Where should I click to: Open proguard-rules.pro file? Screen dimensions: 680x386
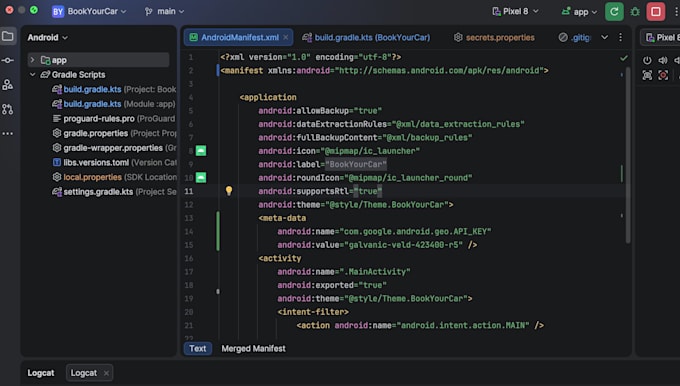pos(114,118)
